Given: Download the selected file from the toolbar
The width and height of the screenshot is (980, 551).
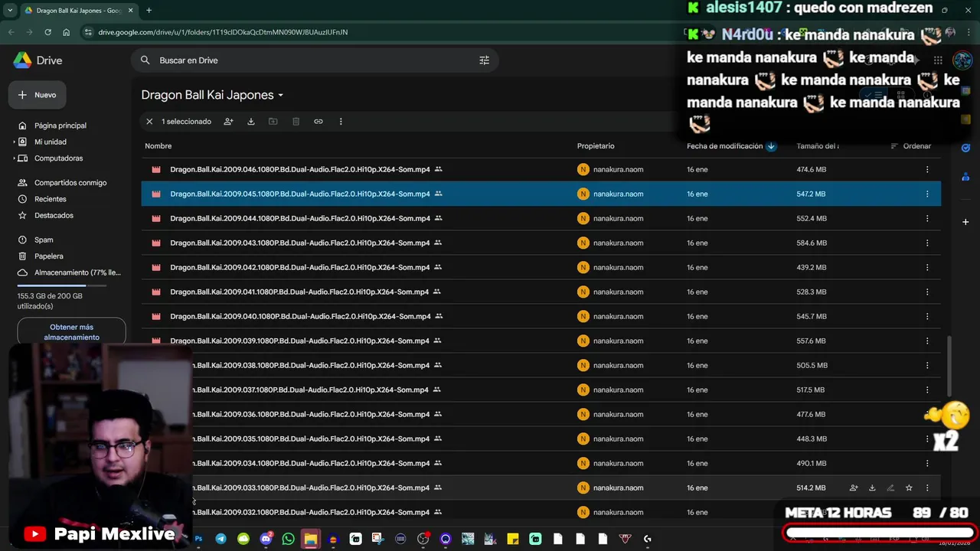Looking at the screenshot, I should 250,122.
